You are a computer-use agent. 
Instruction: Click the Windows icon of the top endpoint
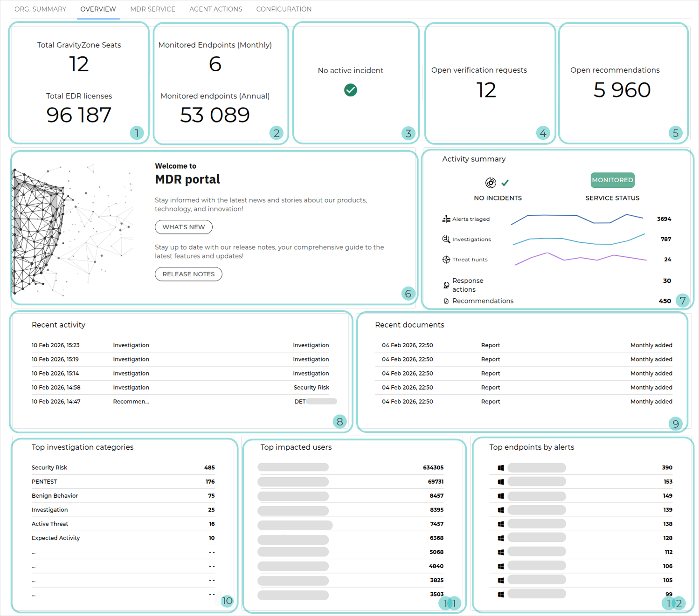pos(501,467)
